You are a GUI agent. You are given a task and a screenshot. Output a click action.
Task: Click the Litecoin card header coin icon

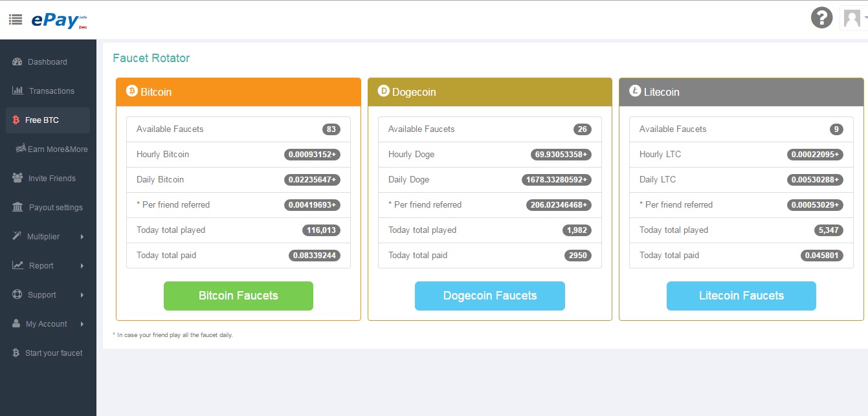pos(635,91)
